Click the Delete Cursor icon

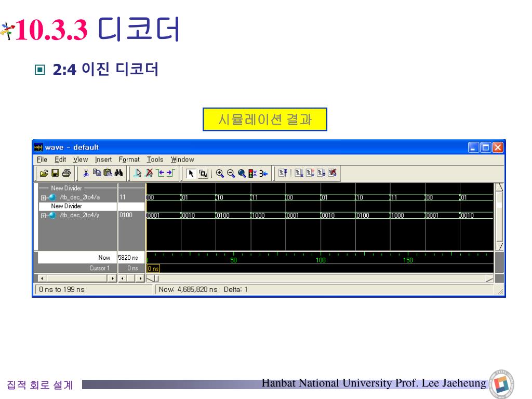(x=149, y=173)
